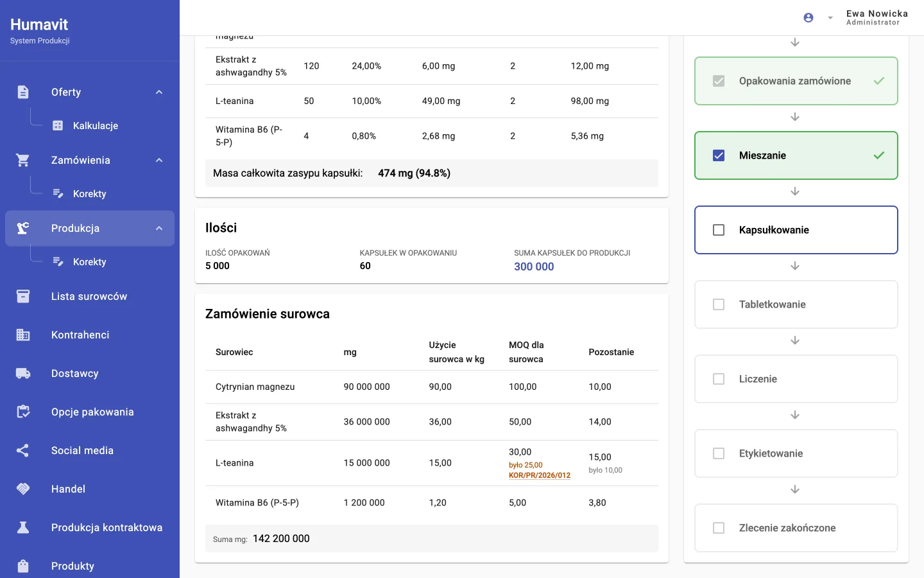The image size is (924, 578).
Task: Click the Zamówienia shopping cart icon
Action: point(23,160)
